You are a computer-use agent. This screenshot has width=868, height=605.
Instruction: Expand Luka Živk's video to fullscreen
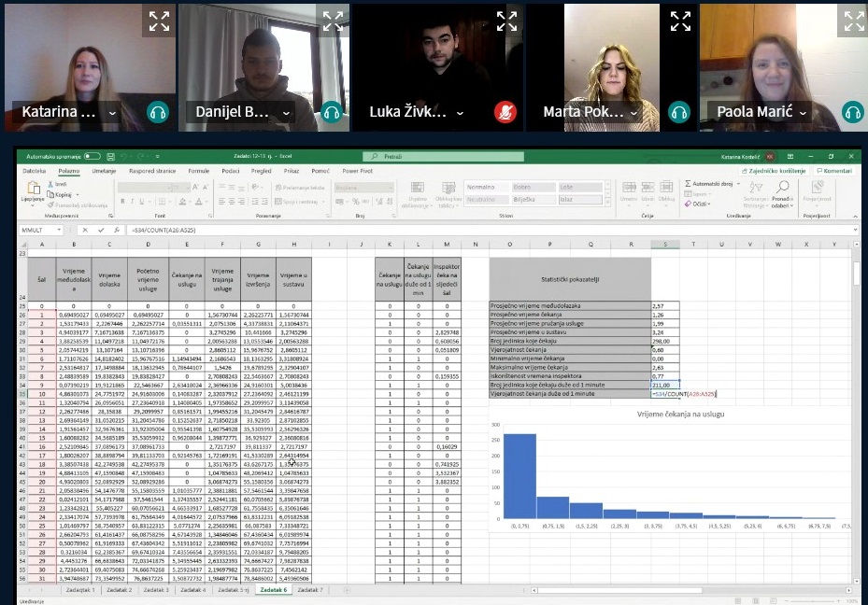click(x=506, y=21)
